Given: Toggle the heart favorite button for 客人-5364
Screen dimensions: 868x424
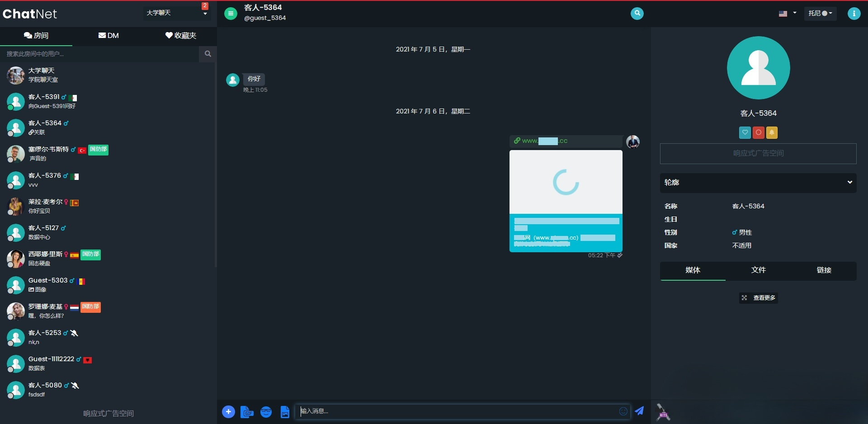Looking at the screenshot, I should 745,132.
